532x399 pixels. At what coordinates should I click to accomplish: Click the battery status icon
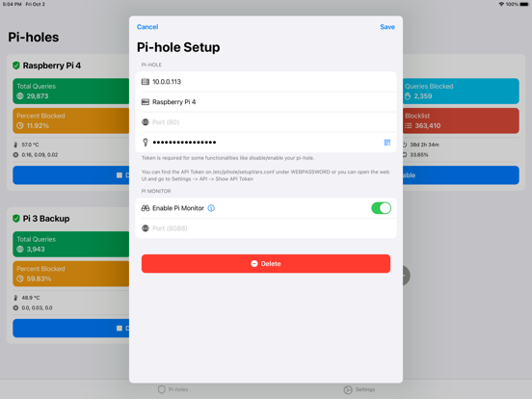[x=524, y=4]
